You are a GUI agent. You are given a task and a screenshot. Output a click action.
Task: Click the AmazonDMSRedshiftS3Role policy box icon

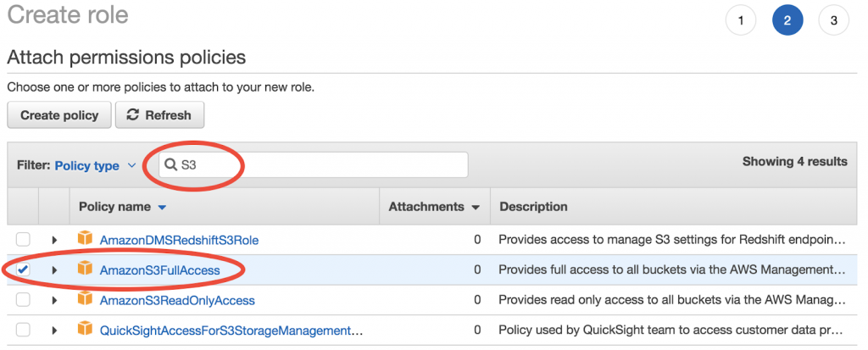click(85, 239)
